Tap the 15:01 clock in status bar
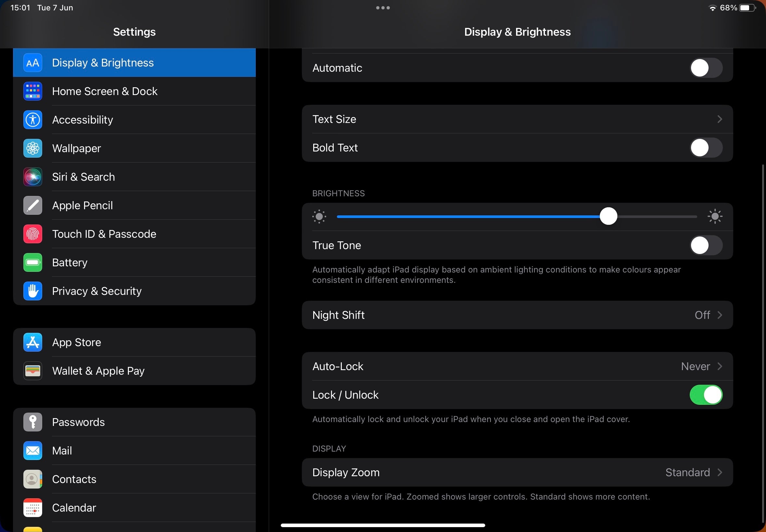This screenshot has height=532, width=766. [x=20, y=8]
